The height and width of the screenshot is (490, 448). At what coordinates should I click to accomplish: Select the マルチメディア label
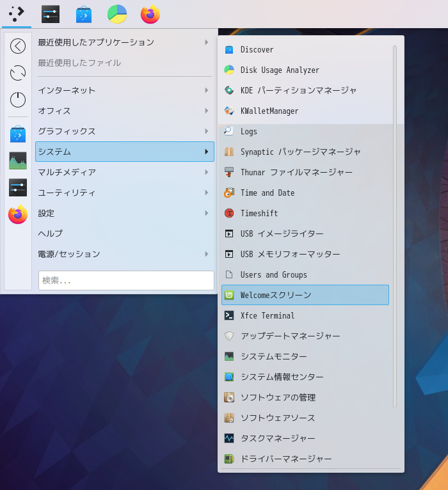point(67,172)
